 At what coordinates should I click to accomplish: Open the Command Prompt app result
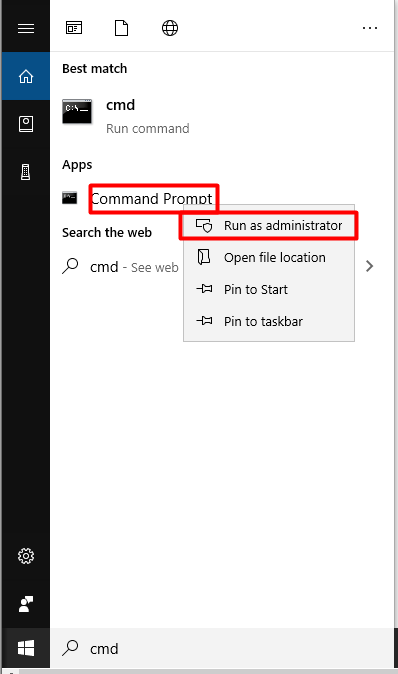[151, 199]
